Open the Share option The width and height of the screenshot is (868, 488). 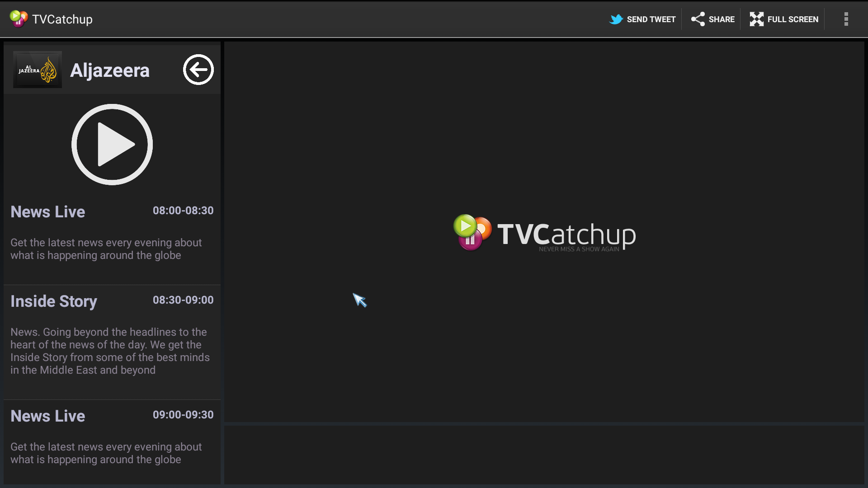[x=713, y=19]
